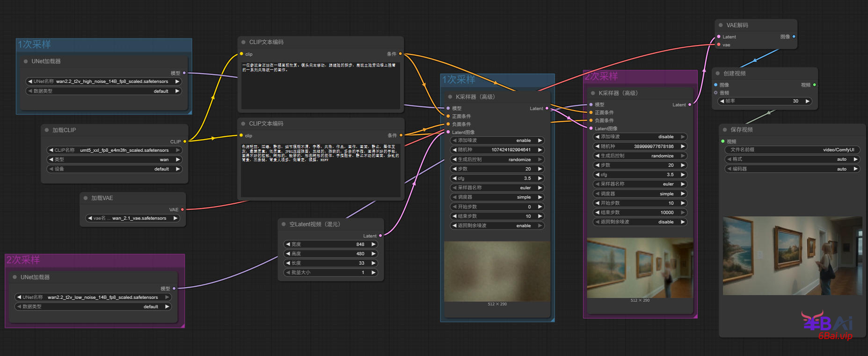868x356 pixels.
Task: Toggle 添加噪波 set to disable
Action: [x=640, y=137]
